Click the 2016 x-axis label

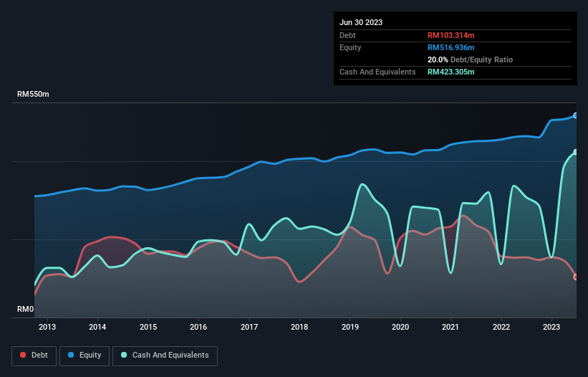[198, 327]
